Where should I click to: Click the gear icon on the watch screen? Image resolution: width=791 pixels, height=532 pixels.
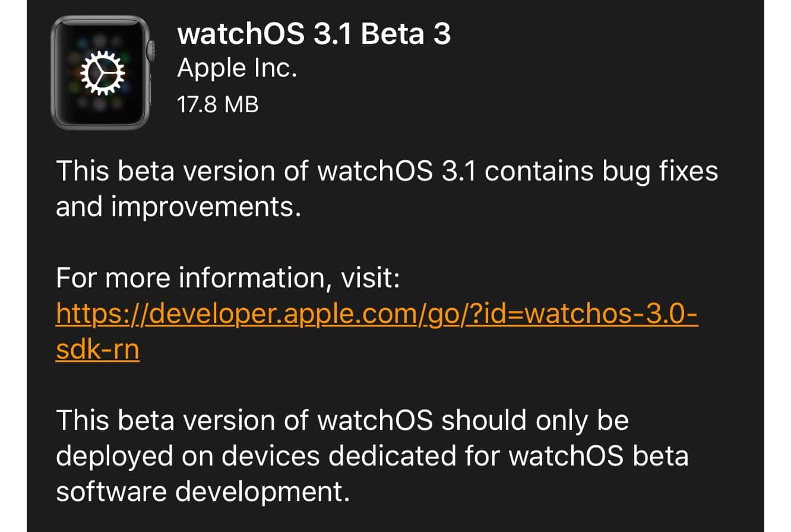tap(103, 72)
